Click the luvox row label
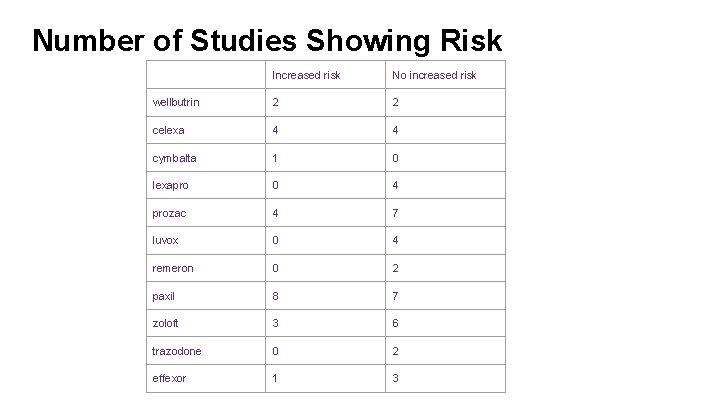 click(x=165, y=241)
